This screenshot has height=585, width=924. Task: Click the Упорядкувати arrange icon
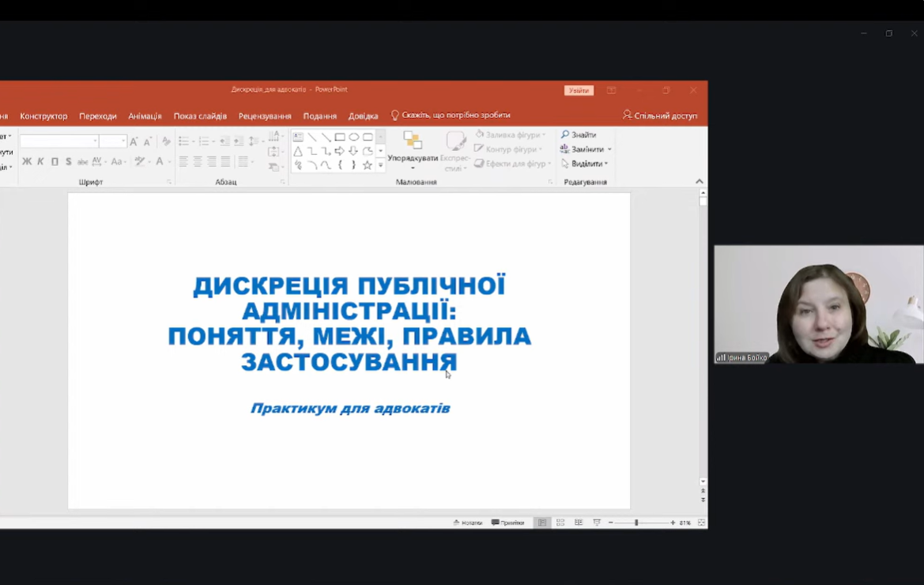pos(413,142)
